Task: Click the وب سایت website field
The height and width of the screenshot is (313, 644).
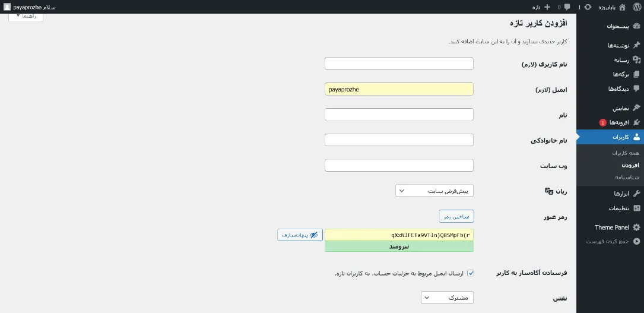Action: [x=399, y=166]
